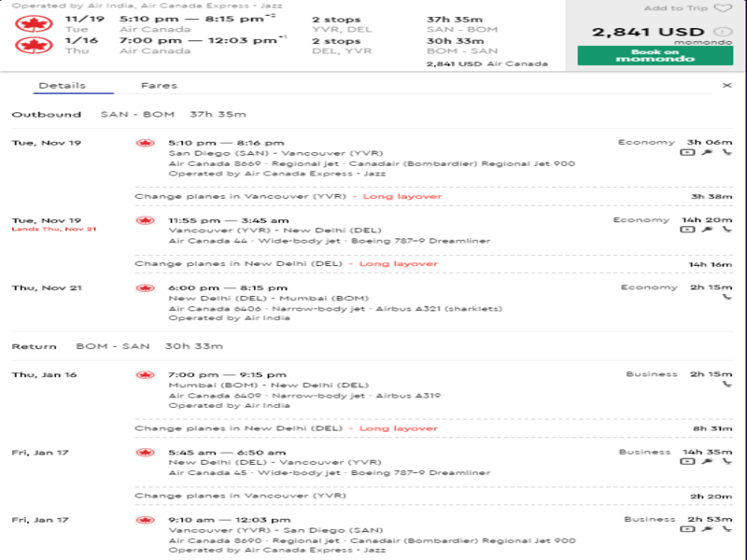Click the entertainment icon under the 14h 20m flight

(687, 230)
